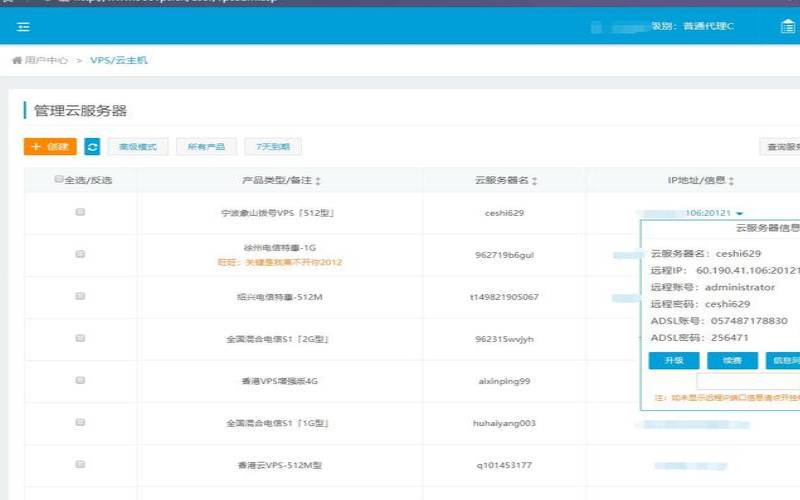Toggle the 全选/反选 select-all checkbox
This screenshot has width=800, height=500.
pos(59,179)
